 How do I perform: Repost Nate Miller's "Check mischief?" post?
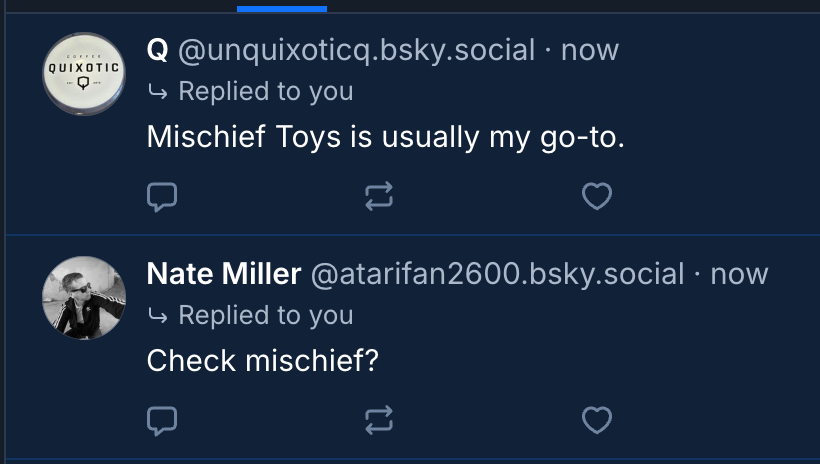(x=379, y=421)
